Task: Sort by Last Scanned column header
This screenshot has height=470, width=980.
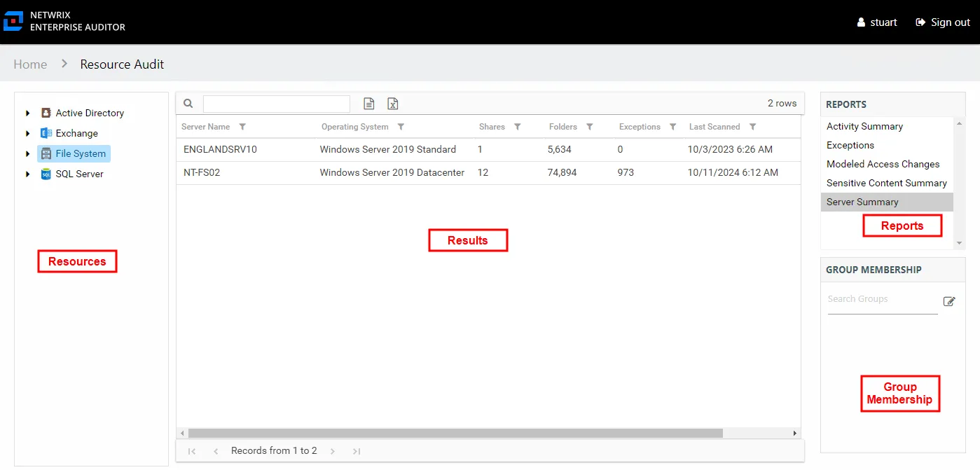Action: 715,127
